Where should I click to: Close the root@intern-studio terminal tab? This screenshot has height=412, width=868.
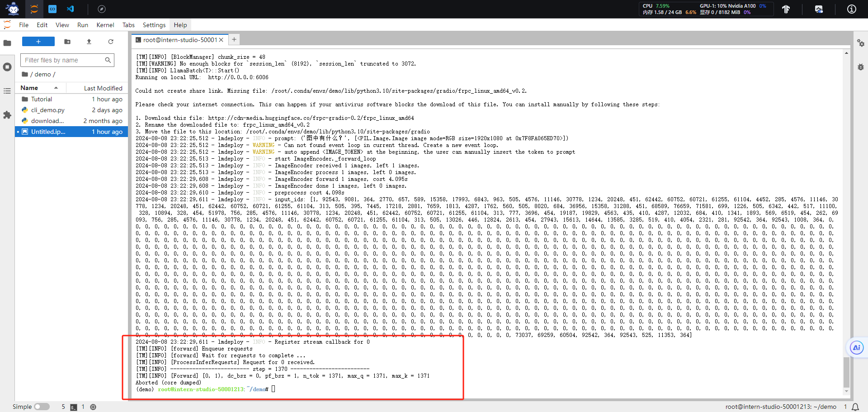coord(221,40)
